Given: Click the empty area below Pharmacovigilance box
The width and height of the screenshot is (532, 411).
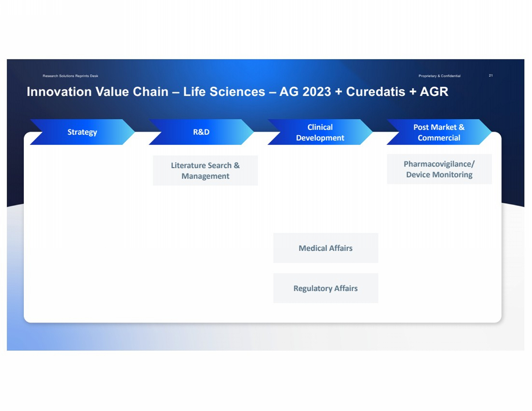Looking at the screenshot, I should coord(439,248).
